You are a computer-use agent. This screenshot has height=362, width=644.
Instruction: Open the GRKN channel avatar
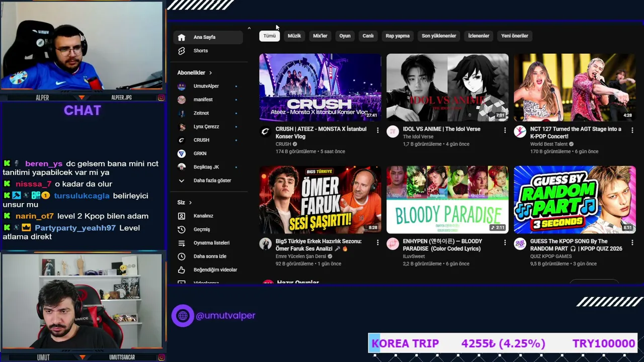(182, 153)
